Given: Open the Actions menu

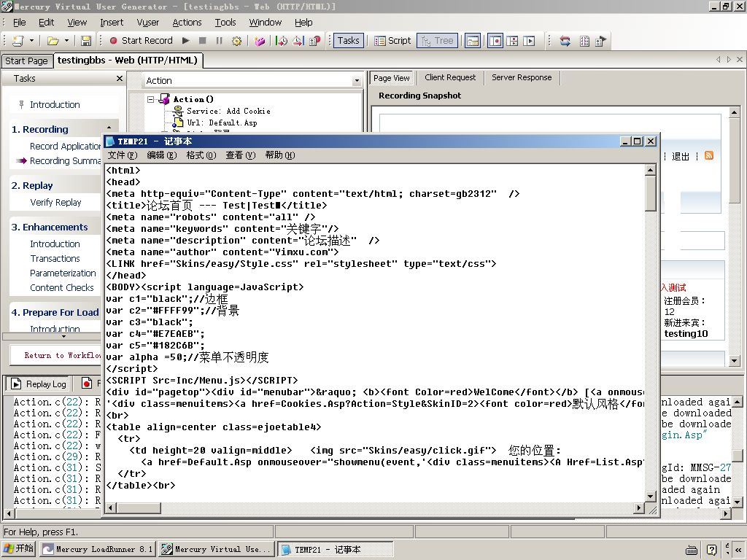Looking at the screenshot, I should coord(187,23).
